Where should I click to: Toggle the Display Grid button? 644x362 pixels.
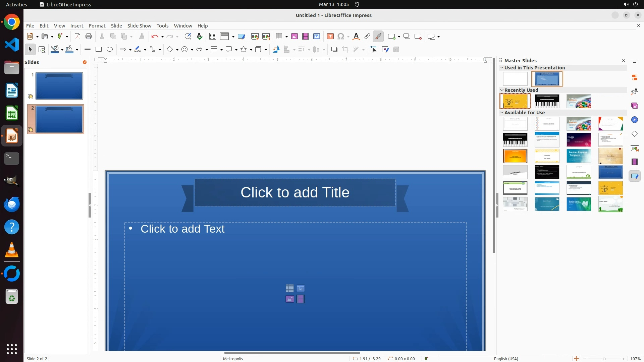coord(213,37)
